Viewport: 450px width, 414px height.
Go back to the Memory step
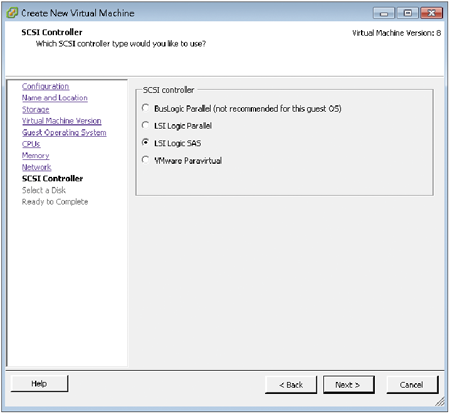[35, 156]
